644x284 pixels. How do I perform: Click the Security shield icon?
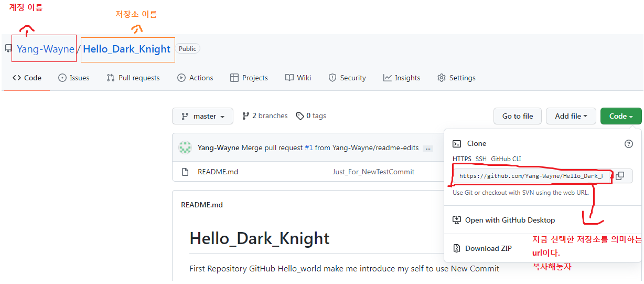tap(332, 78)
